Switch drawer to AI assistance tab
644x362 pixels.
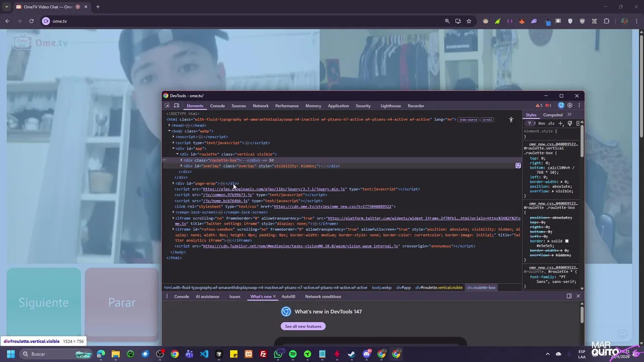(x=207, y=297)
